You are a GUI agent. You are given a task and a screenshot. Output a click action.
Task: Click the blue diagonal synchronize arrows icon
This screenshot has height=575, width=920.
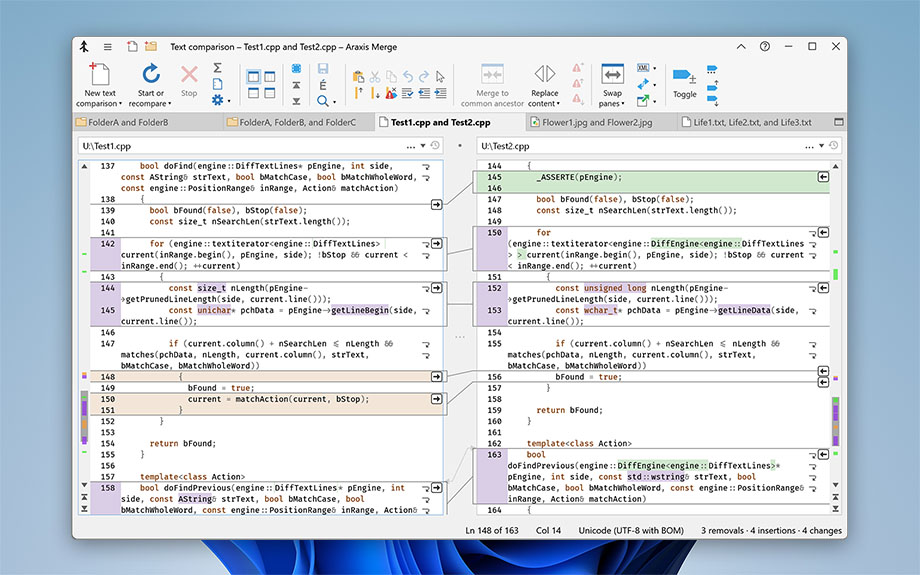[x=643, y=84]
